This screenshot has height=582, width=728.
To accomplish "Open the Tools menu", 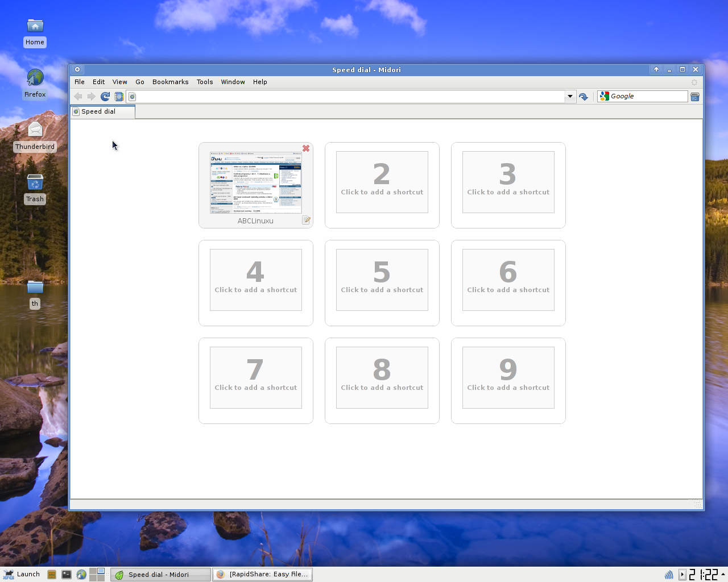I will [204, 82].
